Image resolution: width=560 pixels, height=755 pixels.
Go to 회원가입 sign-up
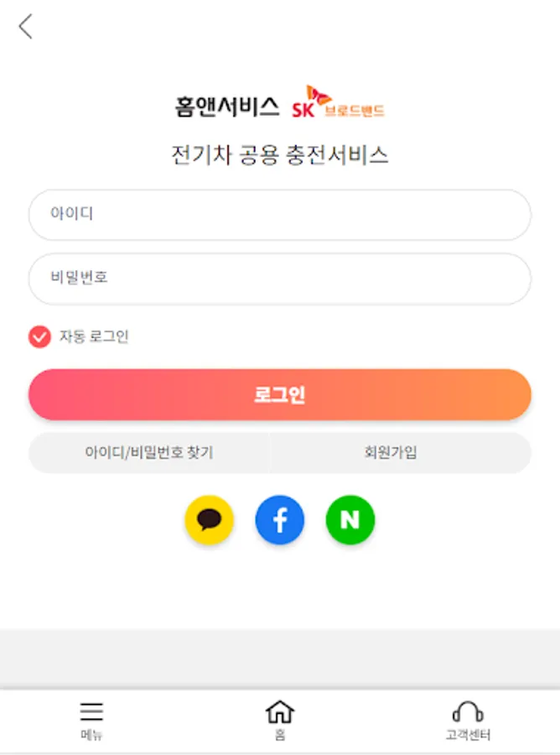point(391,453)
